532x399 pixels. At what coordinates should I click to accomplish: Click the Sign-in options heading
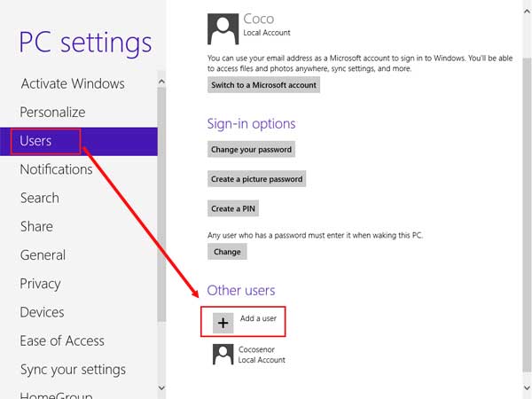pyautogui.click(x=252, y=124)
